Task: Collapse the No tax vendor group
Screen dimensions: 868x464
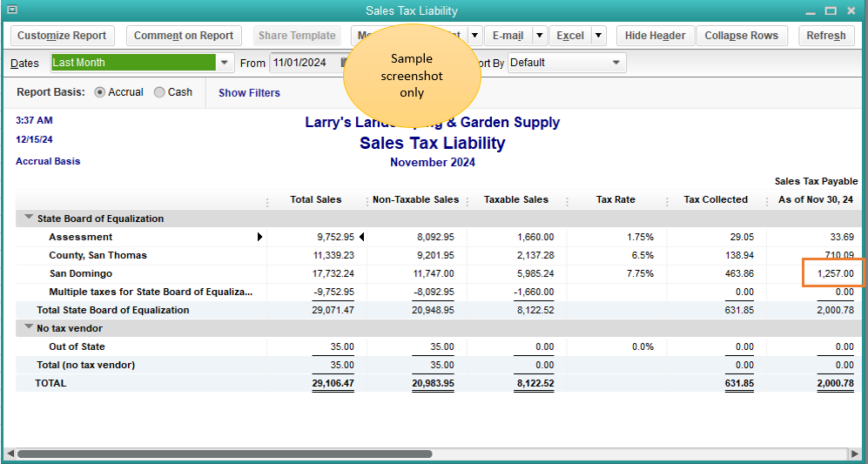Action: (29, 328)
